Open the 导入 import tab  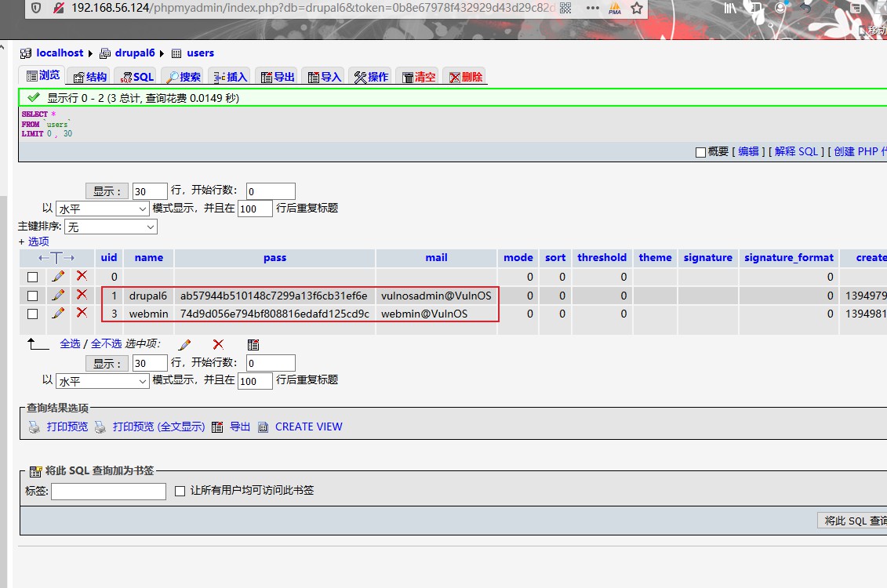(x=324, y=77)
